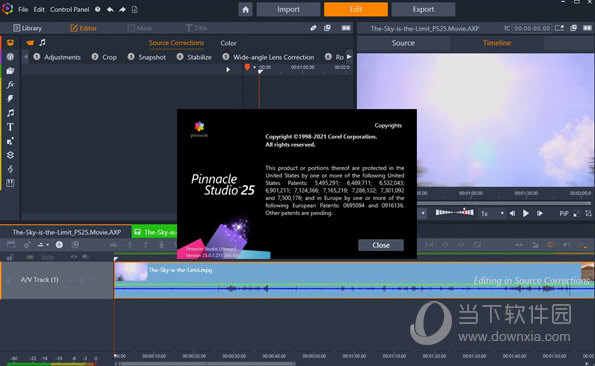595x366 pixels.
Task: Expand the marker dropdown beside orange marker
Action: [x=255, y=67]
